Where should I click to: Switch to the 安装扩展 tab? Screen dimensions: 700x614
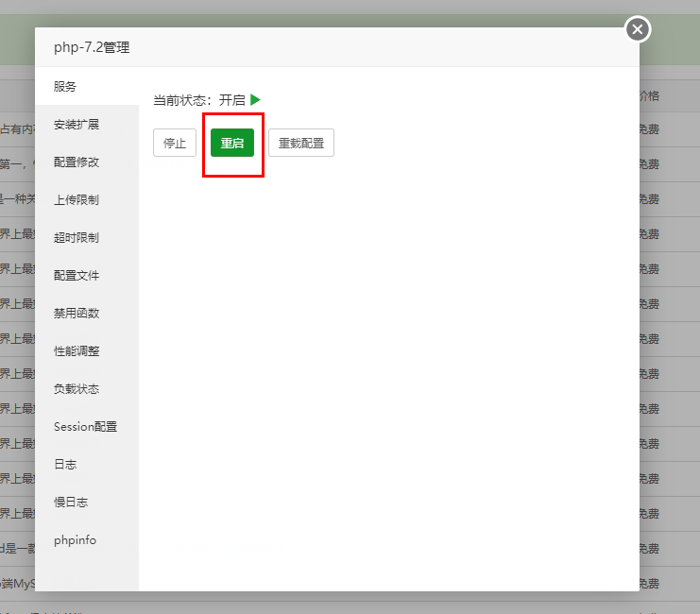coord(77,124)
